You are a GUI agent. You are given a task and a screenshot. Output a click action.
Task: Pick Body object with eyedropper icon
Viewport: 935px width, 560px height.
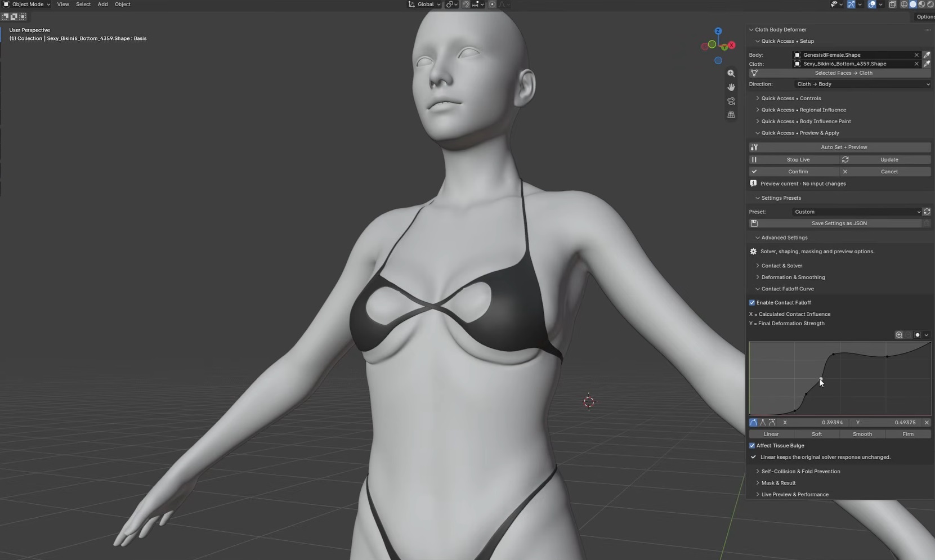pyautogui.click(x=927, y=55)
